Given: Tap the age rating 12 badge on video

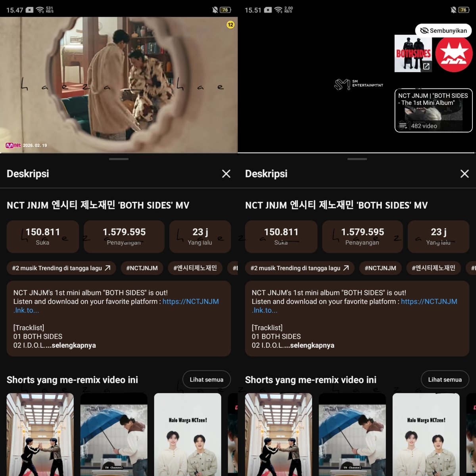Looking at the screenshot, I should coord(230,25).
